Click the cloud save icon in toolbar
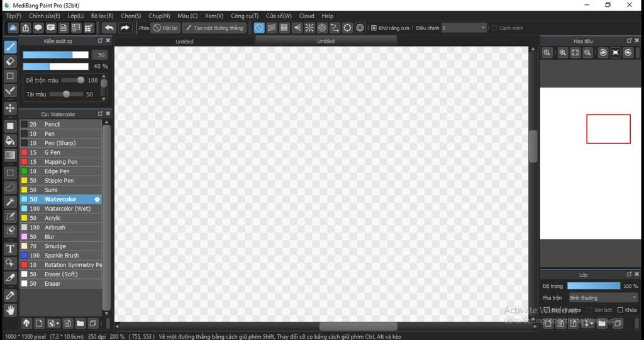This screenshot has width=644, height=340. (x=13, y=28)
